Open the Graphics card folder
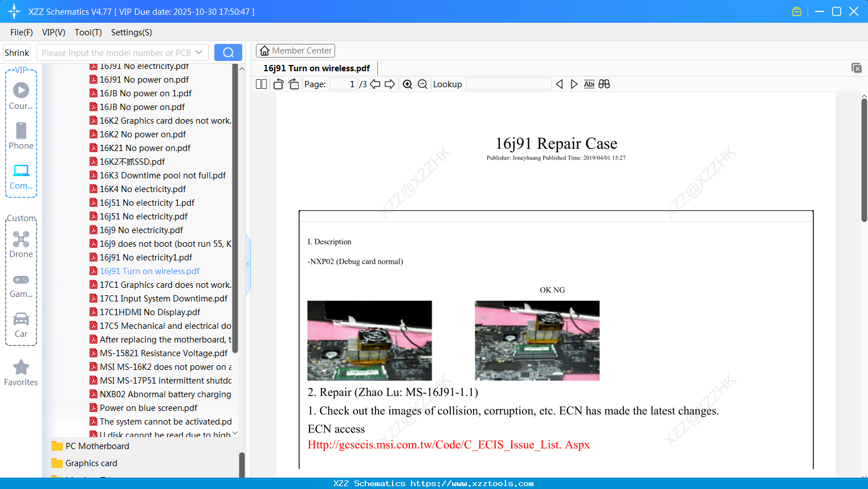 point(91,463)
